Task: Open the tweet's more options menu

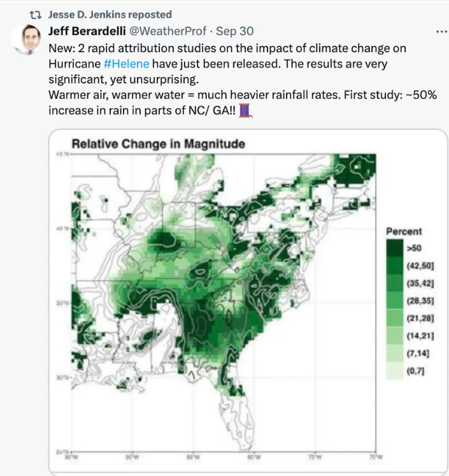Action: click(440, 31)
